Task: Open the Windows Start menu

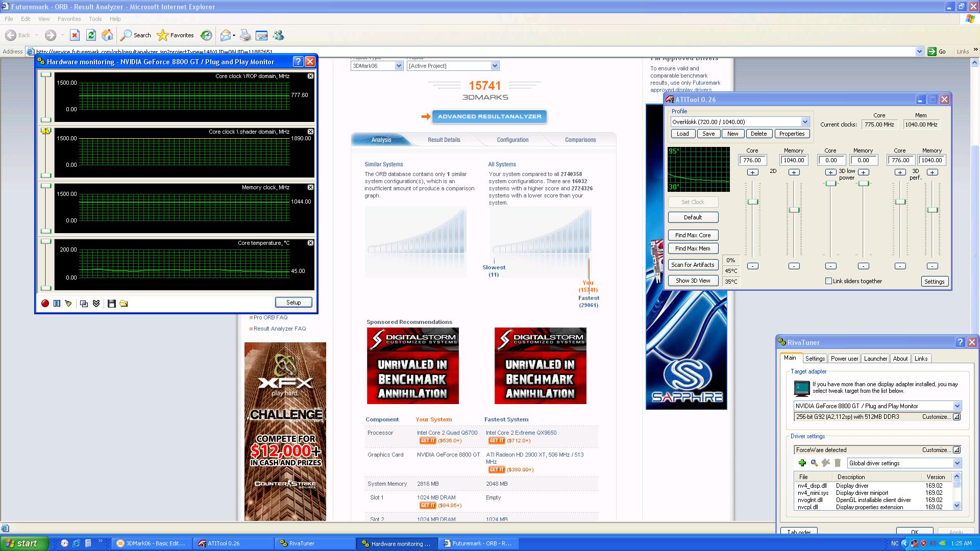Action: click(x=24, y=543)
